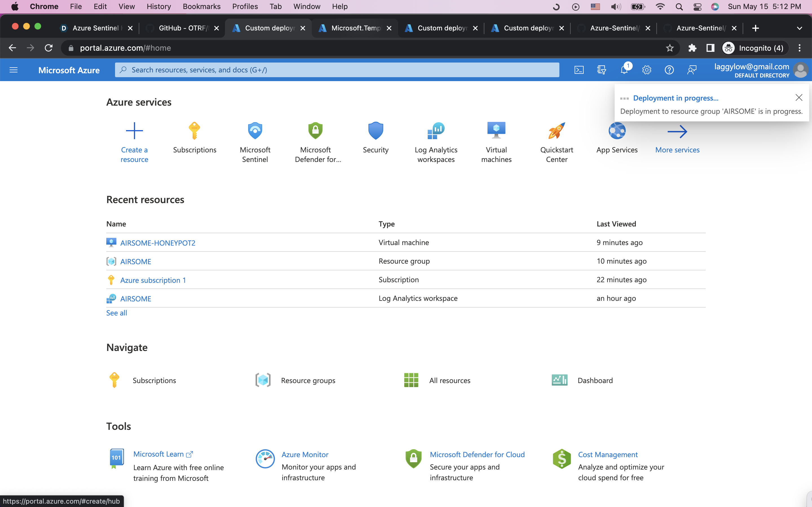812x507 pixels.
Task: Open the Quickstart Center rocket icon
Action: 556,131
